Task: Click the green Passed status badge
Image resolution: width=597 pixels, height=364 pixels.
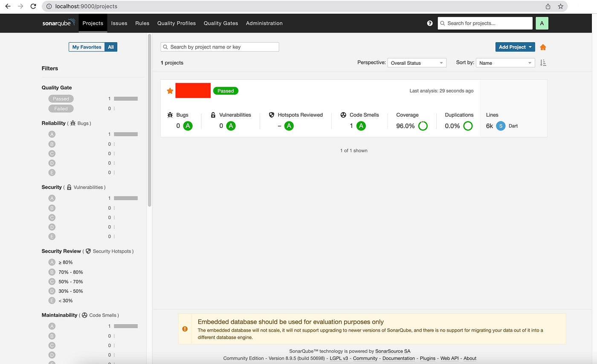Action: click(226, 91)
